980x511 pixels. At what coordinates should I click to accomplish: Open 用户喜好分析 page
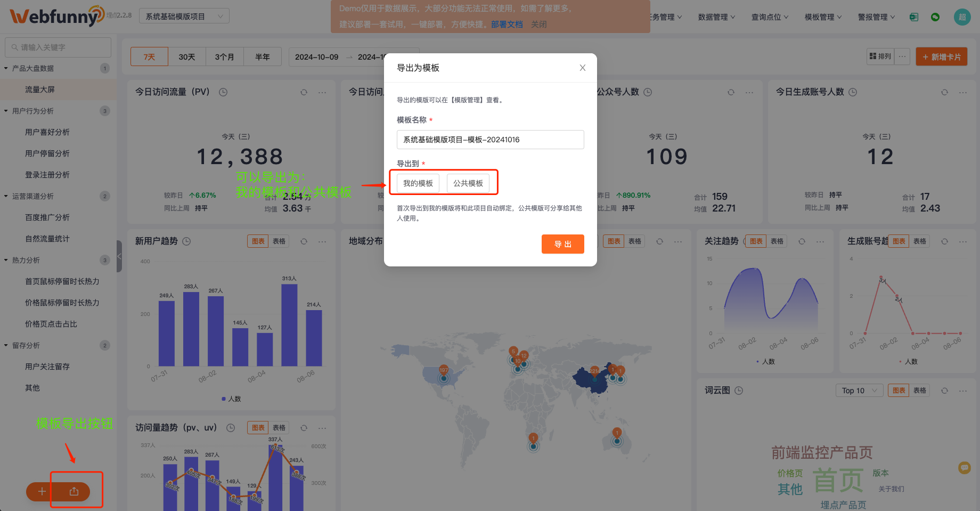47,132
